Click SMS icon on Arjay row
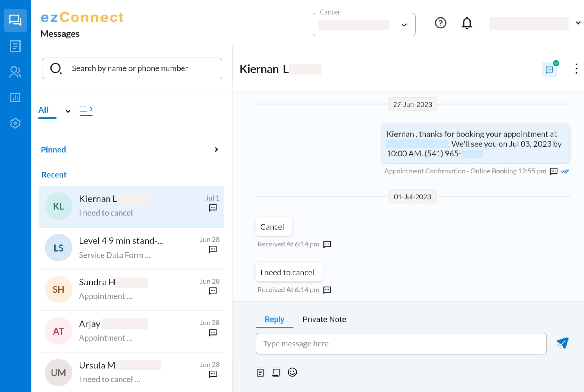Viewport: 584px width, 392px height. [x=213, y=332]
